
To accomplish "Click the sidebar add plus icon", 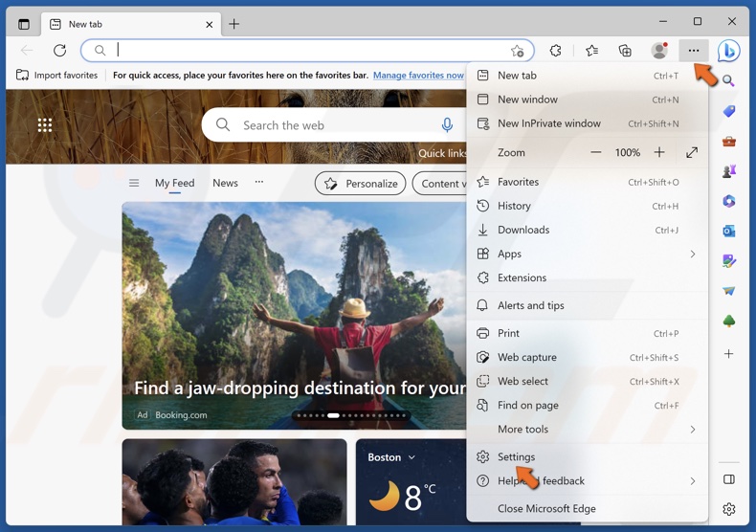I will (729, 354).
